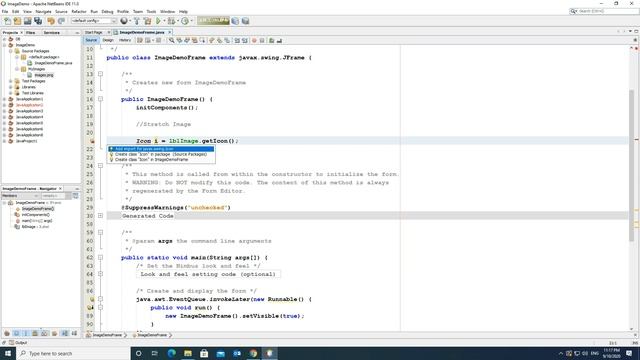Click the Comment icon in editor toolbar
640x360 pixels.
[271, 40]
